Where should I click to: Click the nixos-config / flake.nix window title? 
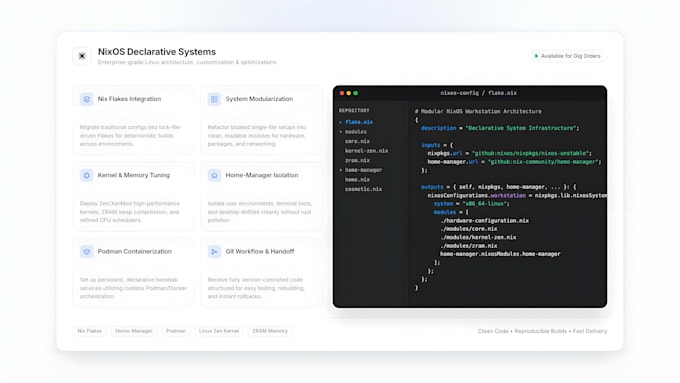478,93
